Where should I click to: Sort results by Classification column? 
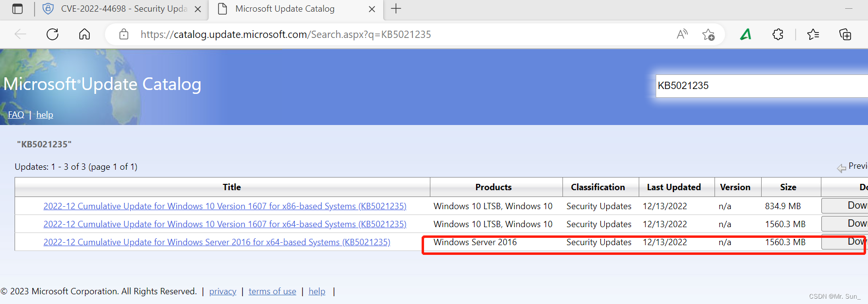pyautogui.click(x=598, y=187)
